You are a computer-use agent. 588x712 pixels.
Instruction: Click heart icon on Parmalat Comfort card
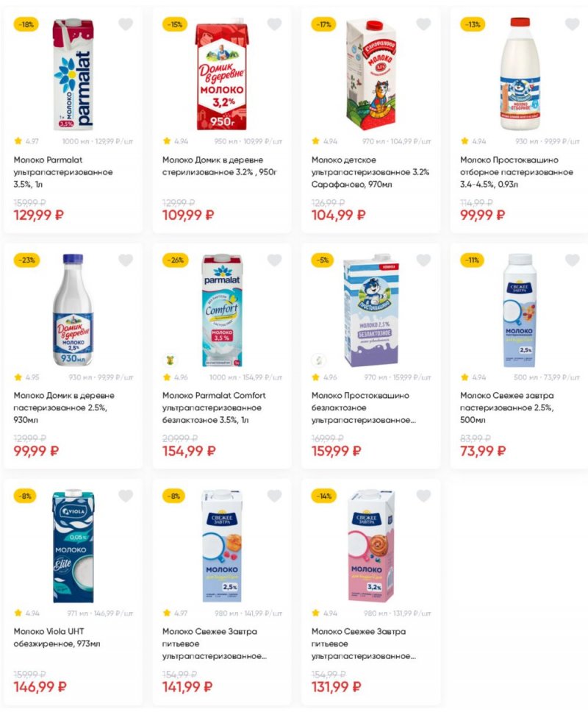click(274, 260)
